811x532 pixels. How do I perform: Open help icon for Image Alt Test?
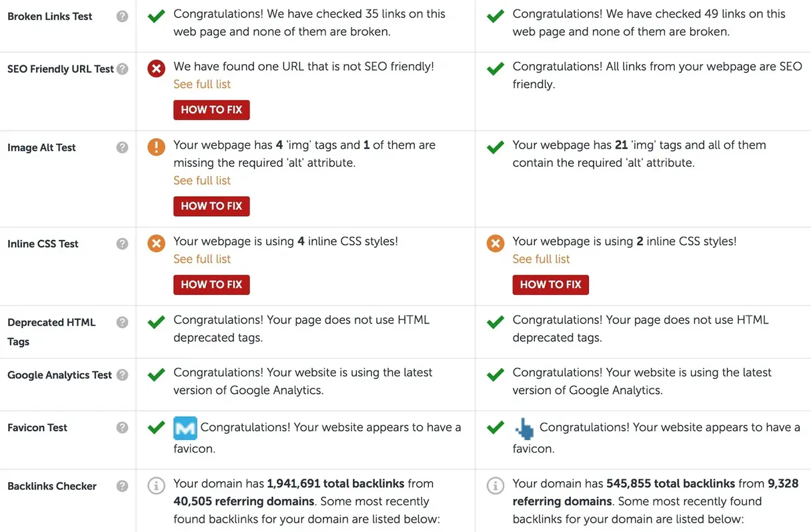tap(122, 147)
